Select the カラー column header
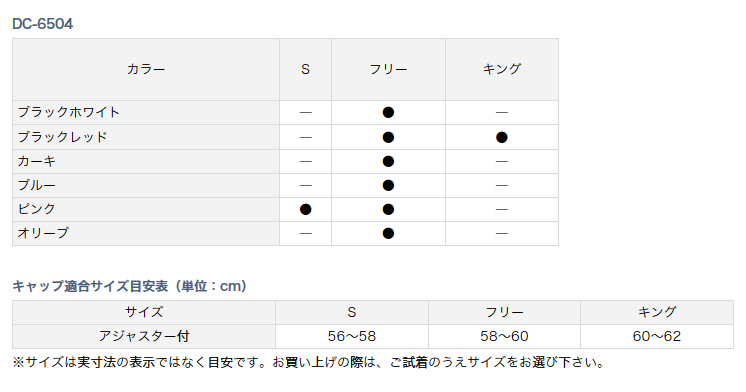Screen dimensions: 746x392 click(x=146, y=69)
